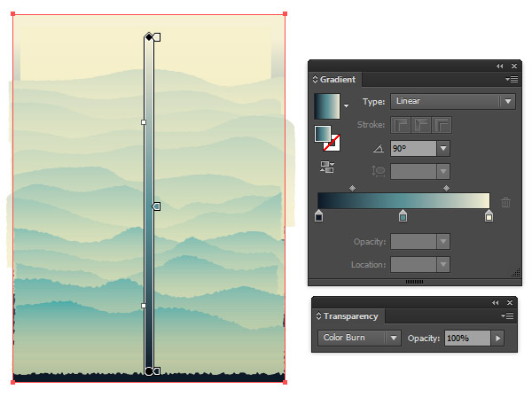The height and width of the screenshot is (397, 532).
Task: Click lower midpoint handle on canvas annotator
Action: [x=144, y=306]
